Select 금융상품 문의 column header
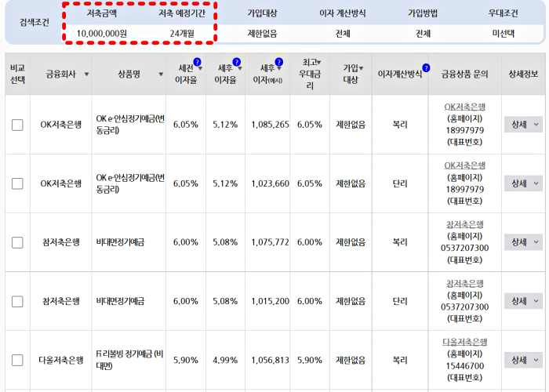The width and height of the screenshot is (549, 392). pyautogui.click(x=464, y=74)
